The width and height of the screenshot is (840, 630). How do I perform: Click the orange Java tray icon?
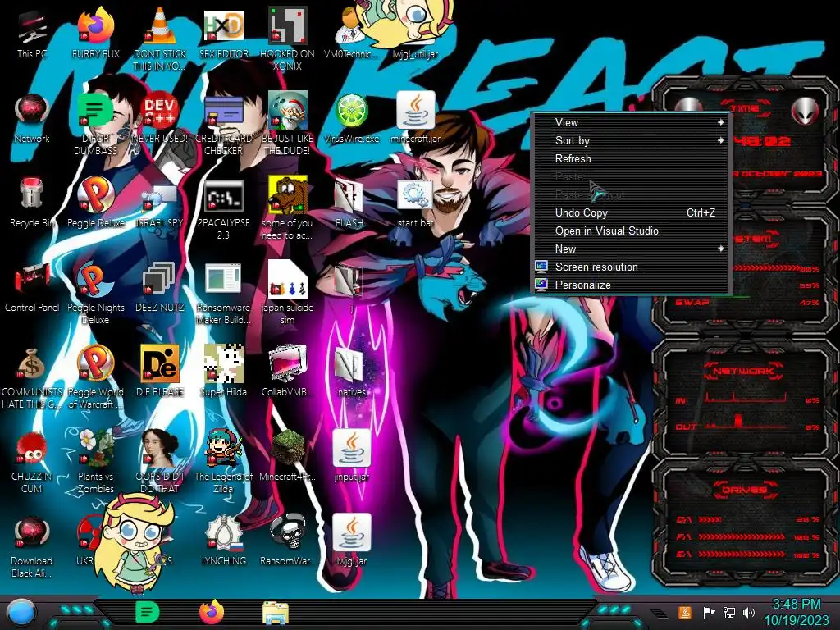[684, 612]
